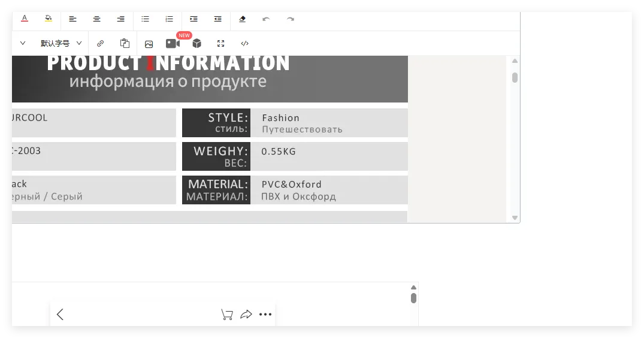The height and width of the screenshot is (338, 644).
Task: Insert a numbered list
Action: [169, 19]
